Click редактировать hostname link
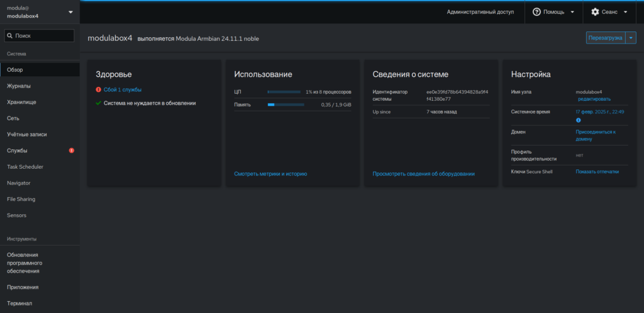This screenshot has height=313, width=644. click(x=594, y=99)
